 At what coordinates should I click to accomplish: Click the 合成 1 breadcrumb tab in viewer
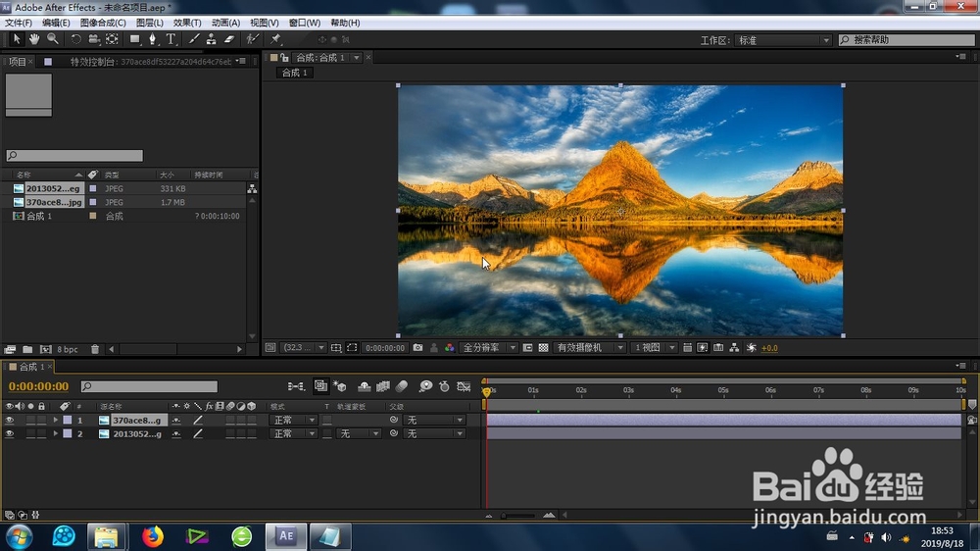pyautogui.click(x=294, y=73)
